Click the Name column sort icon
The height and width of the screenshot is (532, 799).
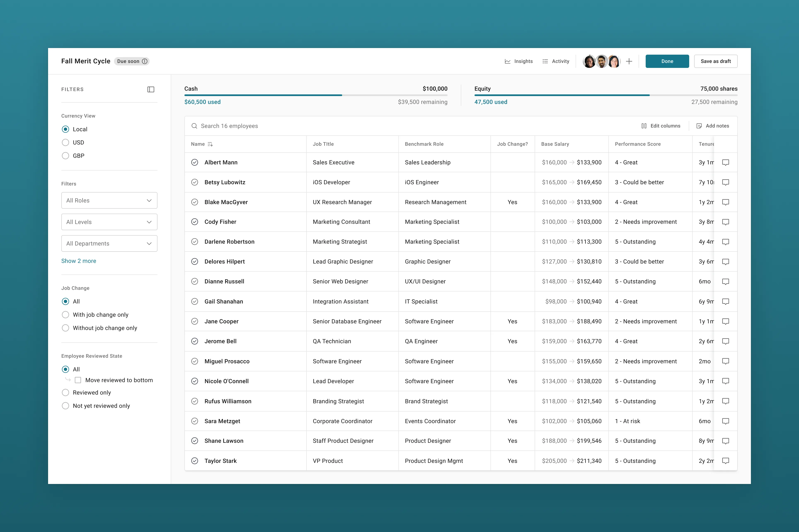point(210,144)
